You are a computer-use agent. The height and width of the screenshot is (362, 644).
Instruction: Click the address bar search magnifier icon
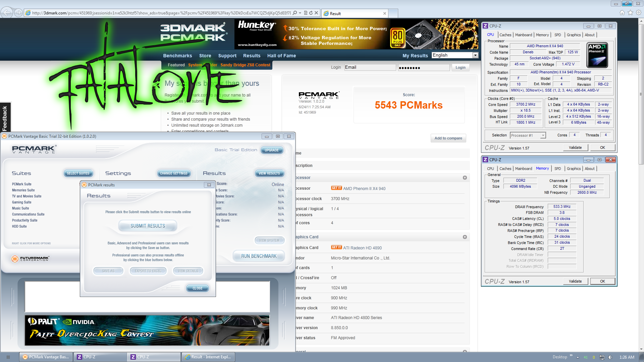[294, 13]
